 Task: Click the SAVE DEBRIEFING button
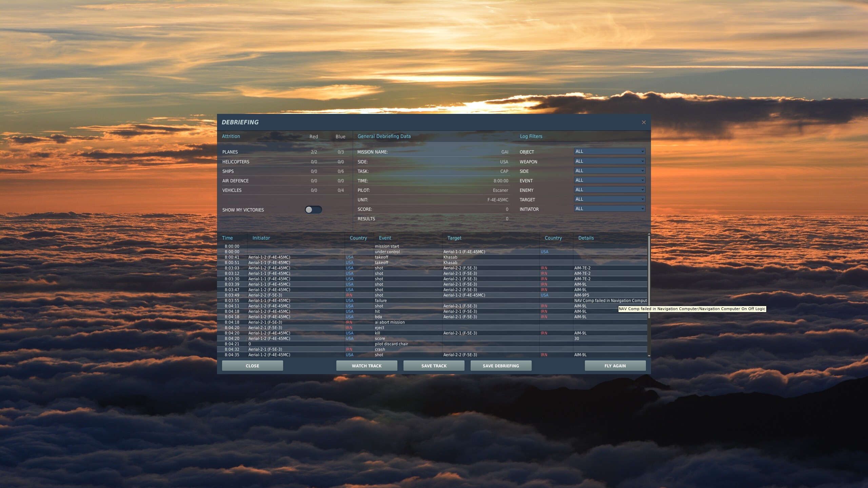pyautogui.click(x=501, y=366)
